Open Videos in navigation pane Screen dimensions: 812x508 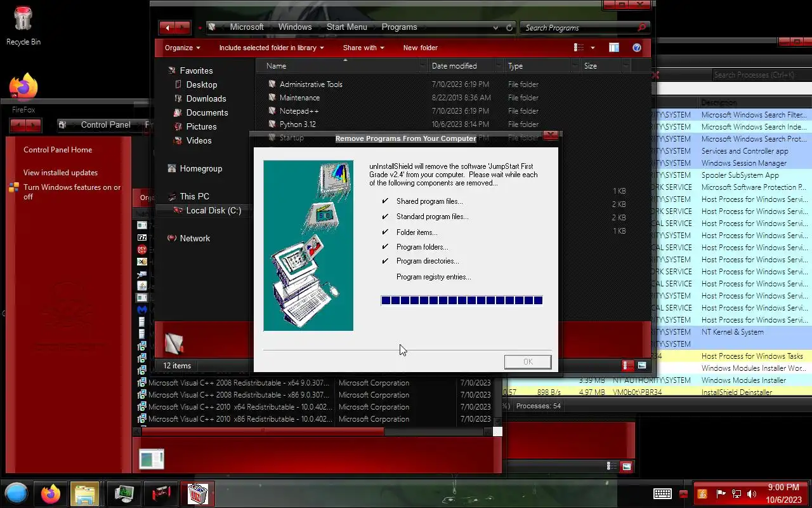(199, 140)
